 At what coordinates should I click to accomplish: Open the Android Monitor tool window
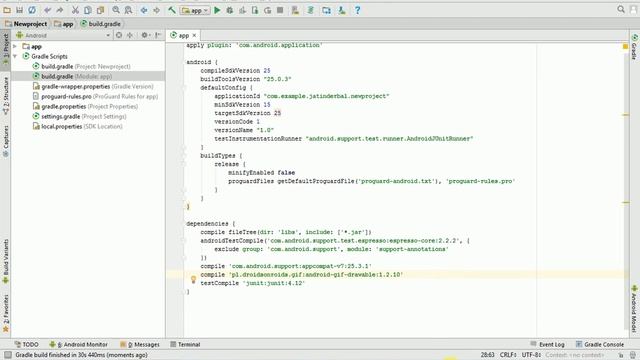pyautogui.click(x=78, y=344)
